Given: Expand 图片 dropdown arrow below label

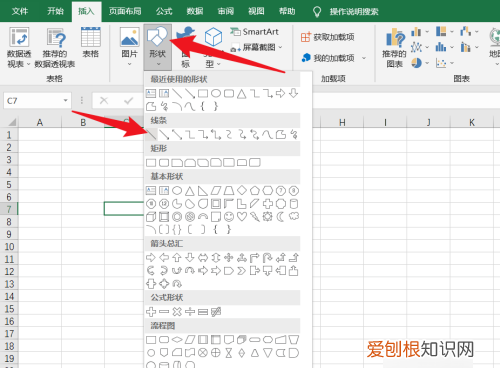Looking at the screenshot, I should (x=130, y=64).
